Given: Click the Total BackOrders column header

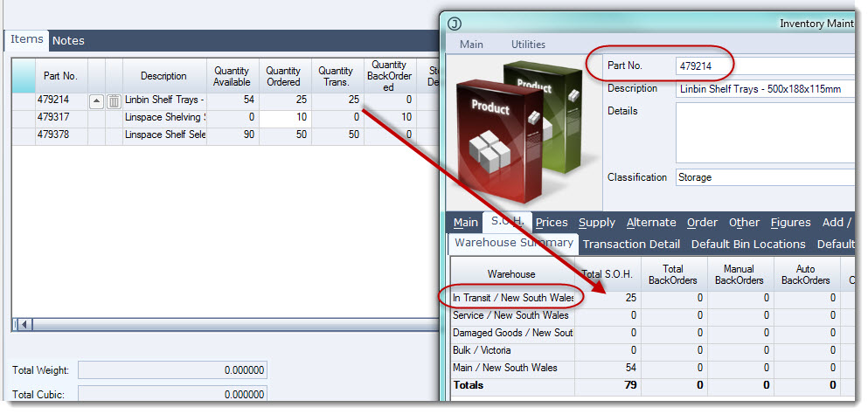Looking at the screenshot, I should 674,274.
